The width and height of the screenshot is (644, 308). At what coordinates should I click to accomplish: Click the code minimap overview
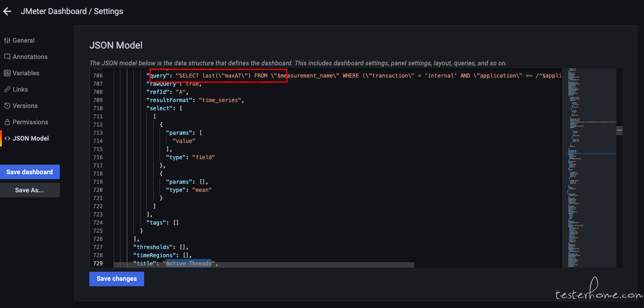(589, 168)
